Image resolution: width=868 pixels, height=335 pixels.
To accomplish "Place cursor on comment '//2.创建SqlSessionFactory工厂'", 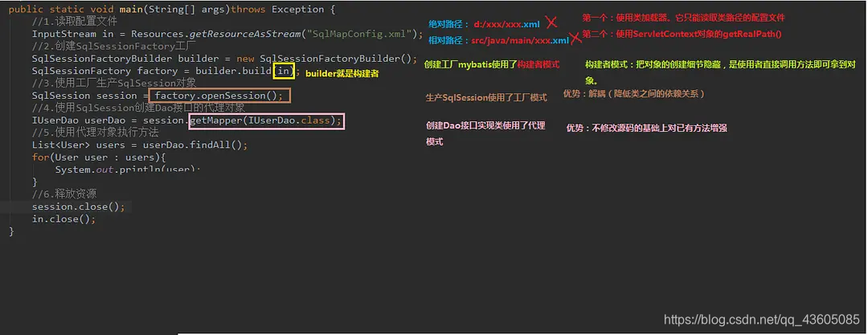I will [x=114, y=46].
